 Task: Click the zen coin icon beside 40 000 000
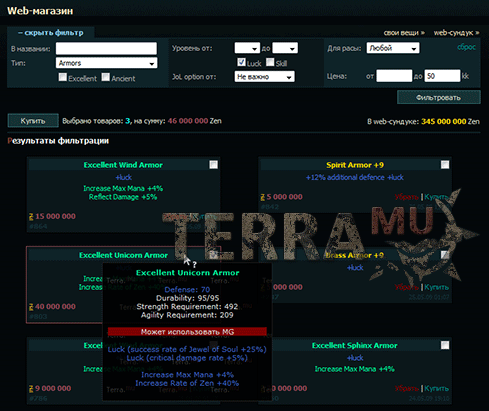coord(31,307)
